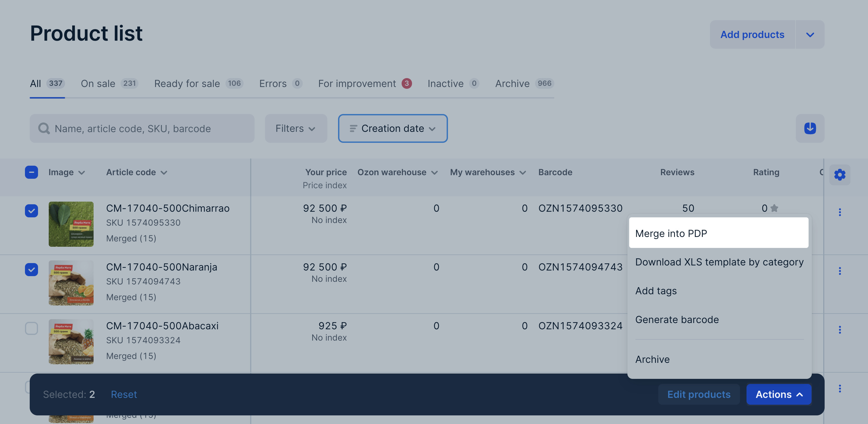Open the kebab menu on the Naranja row
Image resolution: width=868 pixels, height=424 pixels.
(839, 271)
